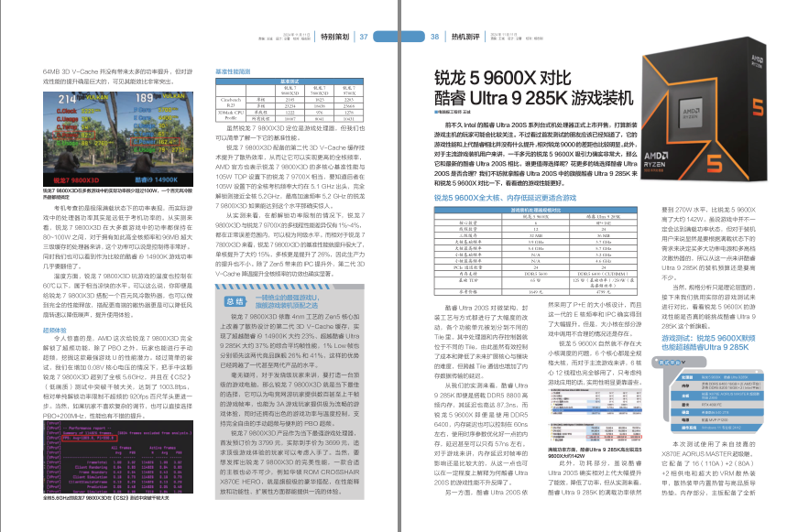Click the blue heading above benchmark table

pos(233,71)
